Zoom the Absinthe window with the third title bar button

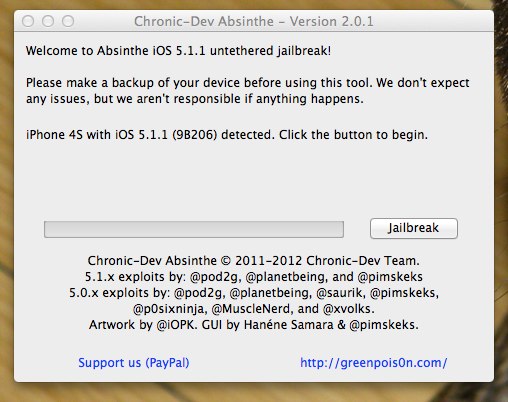[x=68, y=21]
